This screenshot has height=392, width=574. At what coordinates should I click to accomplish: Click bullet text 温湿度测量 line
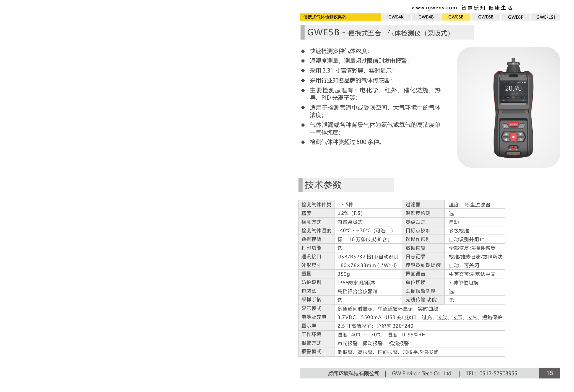pos(359,61)
